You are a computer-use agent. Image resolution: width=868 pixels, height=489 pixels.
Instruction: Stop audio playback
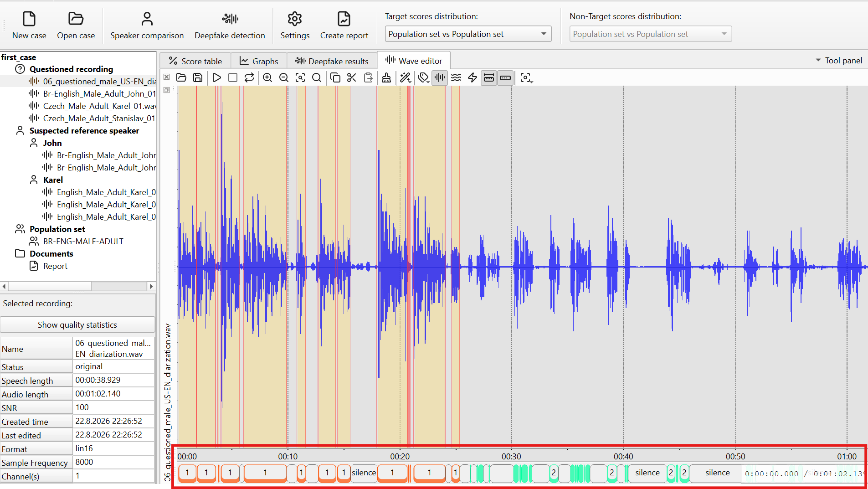pyautogui.click(x=233, y=77)
